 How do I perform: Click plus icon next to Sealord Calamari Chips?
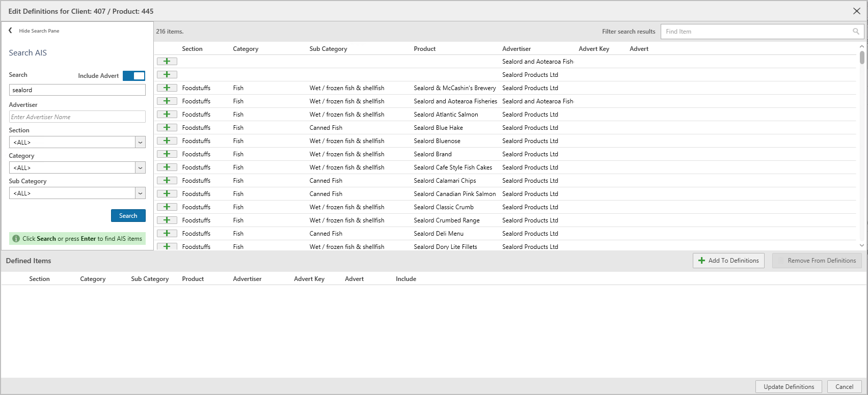point(167,180)
